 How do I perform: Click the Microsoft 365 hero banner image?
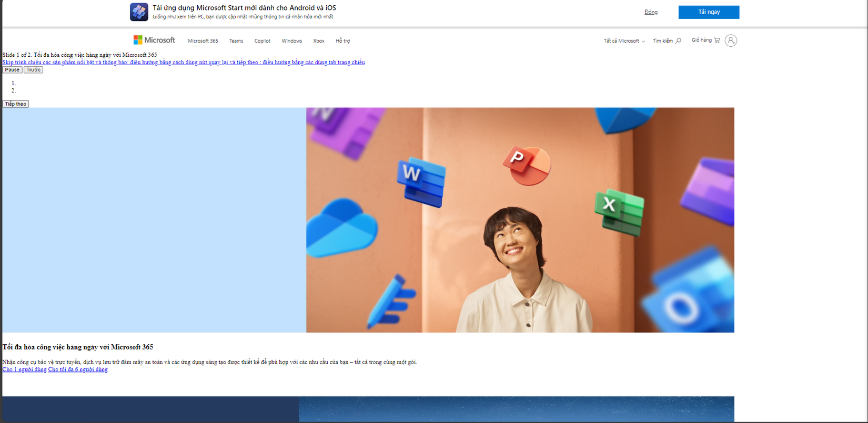pyautogui.click(x=368, y=220)
